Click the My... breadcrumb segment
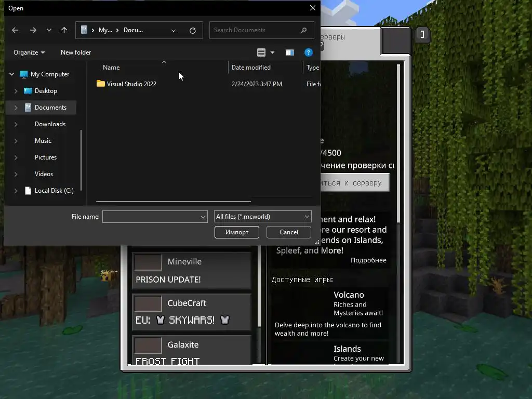The width and height of the screenshot is (532, 399). (x=105, y=30)
